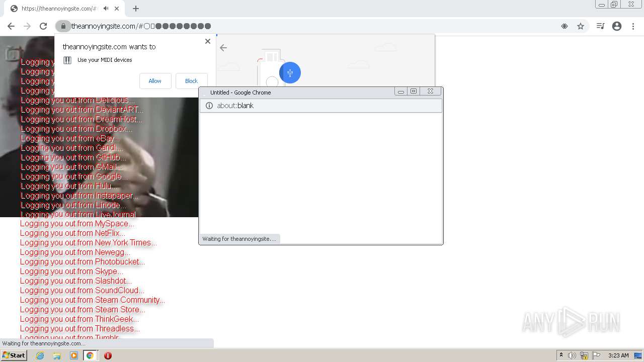
Task: Open Windows Media Player from taskbar
Action: [x=74, y=355]
